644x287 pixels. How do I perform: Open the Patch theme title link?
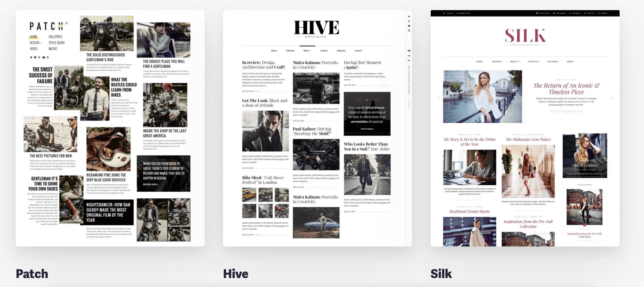click(32, 274)
